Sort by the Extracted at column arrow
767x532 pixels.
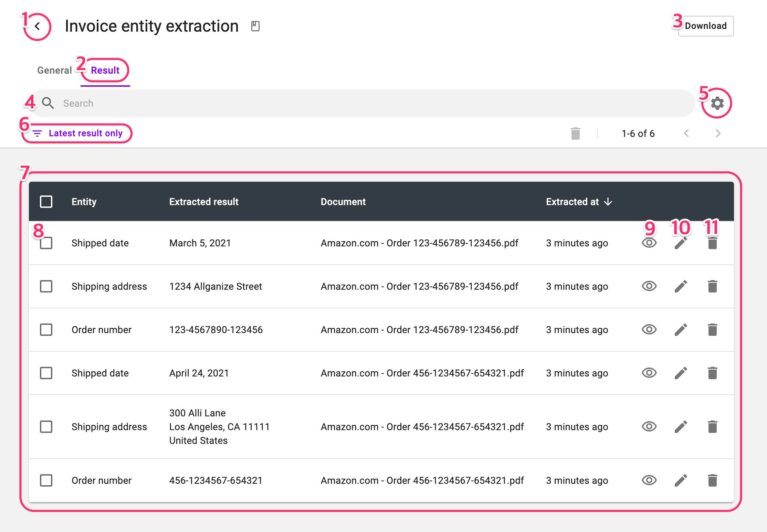(x=608, y=202)
